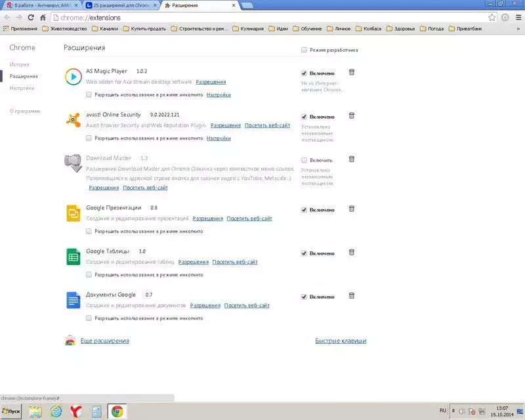This screenshot has height=420, width=525.
Task: Open the calculator taskbar icon
Action: pyautogui.click(x=96, y=411)
